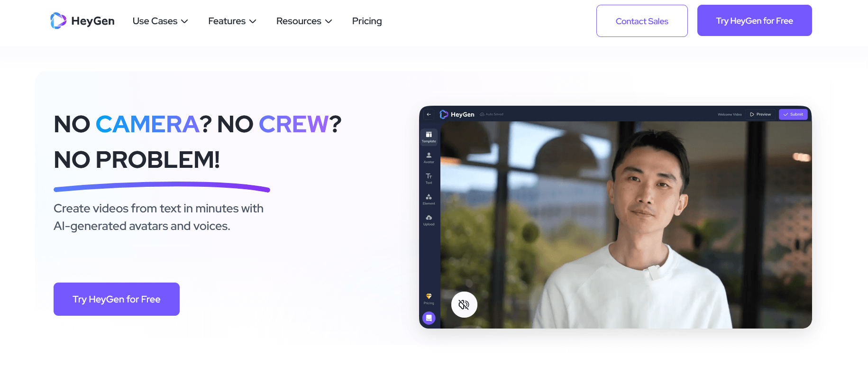Click the navbar Try HeyGen for Free button
This screenshot has width=868, height=366.
[754, 20]
